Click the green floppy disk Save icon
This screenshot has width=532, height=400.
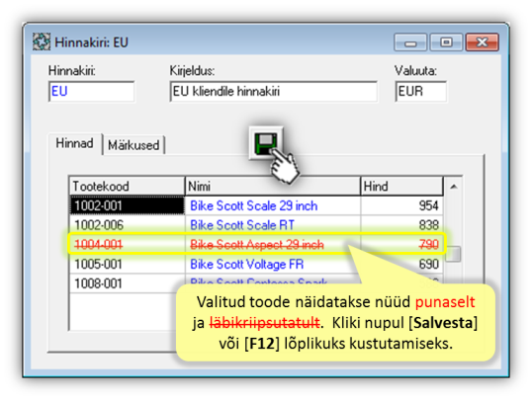pyautogui.click(x=266, y=143)
